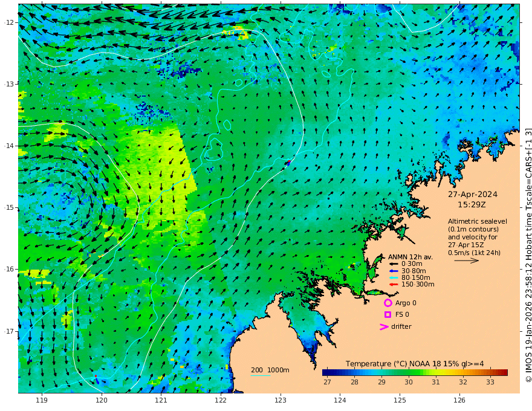This screenshot has height=411, width=532.
Task: Click the colorbar tick label 29
Action: pyautogui.click(x=381, y=382)
